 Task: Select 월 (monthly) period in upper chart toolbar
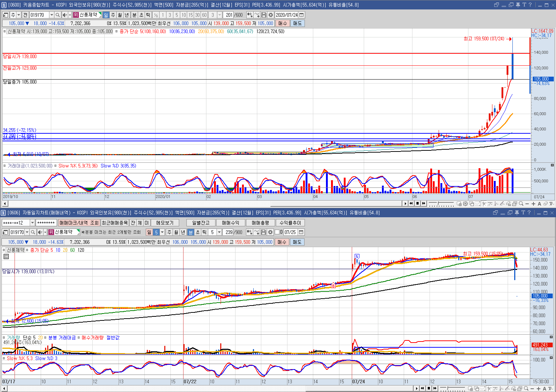tap(120, 15)
